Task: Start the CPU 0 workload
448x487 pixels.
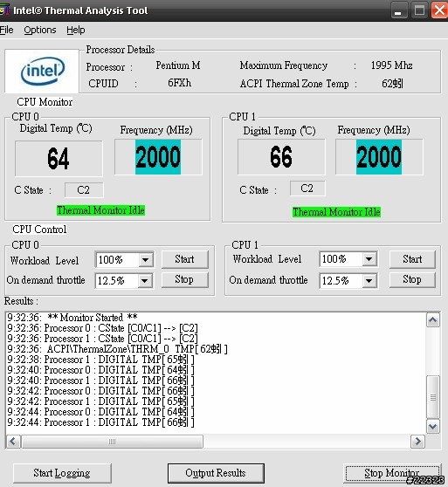Action: click(x=184, y=259)
